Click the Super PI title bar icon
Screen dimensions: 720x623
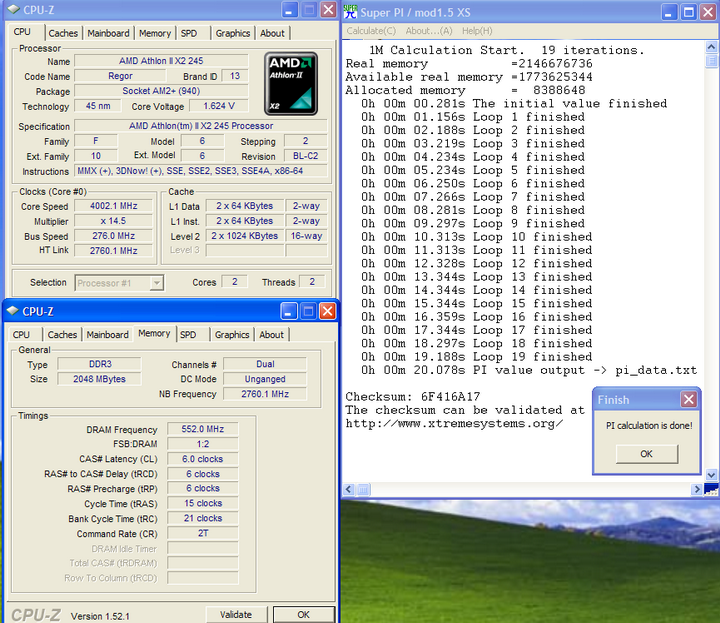click(x=351, y=12)
